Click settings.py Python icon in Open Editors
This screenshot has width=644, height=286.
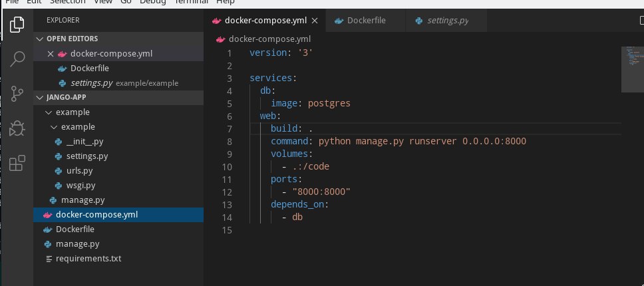pyautogui.click(x=63, y=83)
